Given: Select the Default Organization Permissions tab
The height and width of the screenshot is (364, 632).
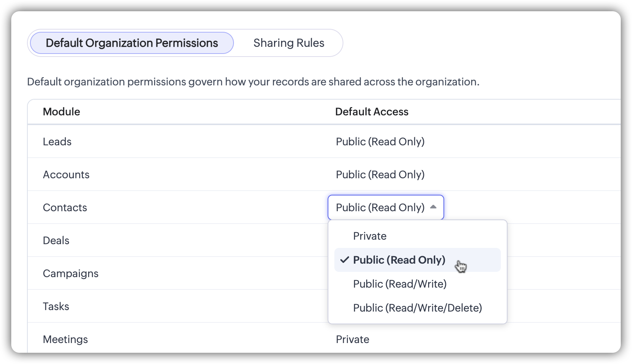Looking at the screenshot, I should [132, 43].
